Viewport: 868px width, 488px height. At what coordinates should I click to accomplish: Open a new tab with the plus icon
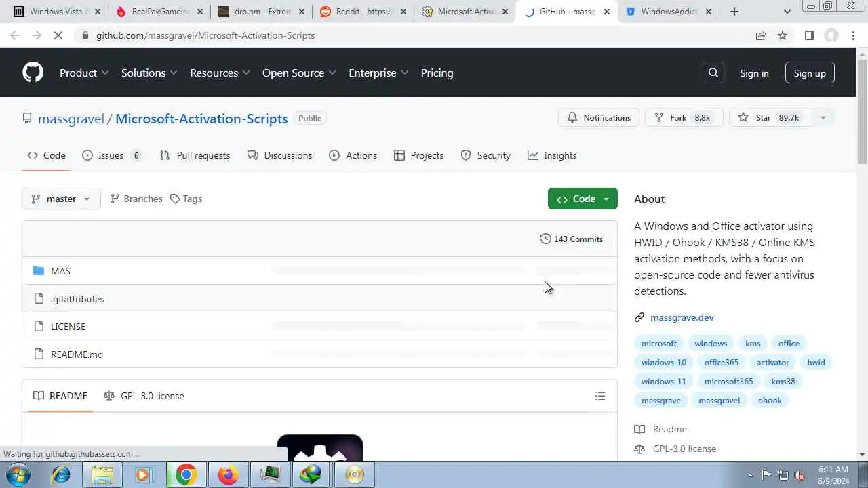pos(734,12)
